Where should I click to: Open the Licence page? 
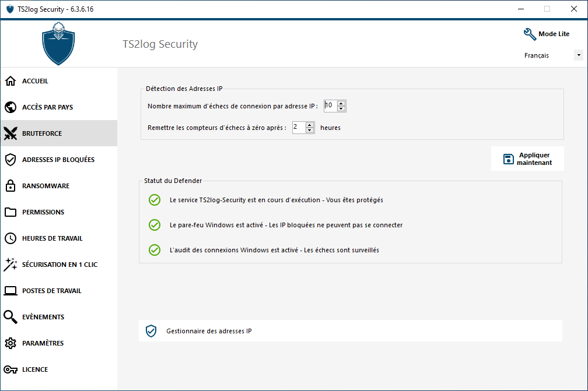[59, 369]
